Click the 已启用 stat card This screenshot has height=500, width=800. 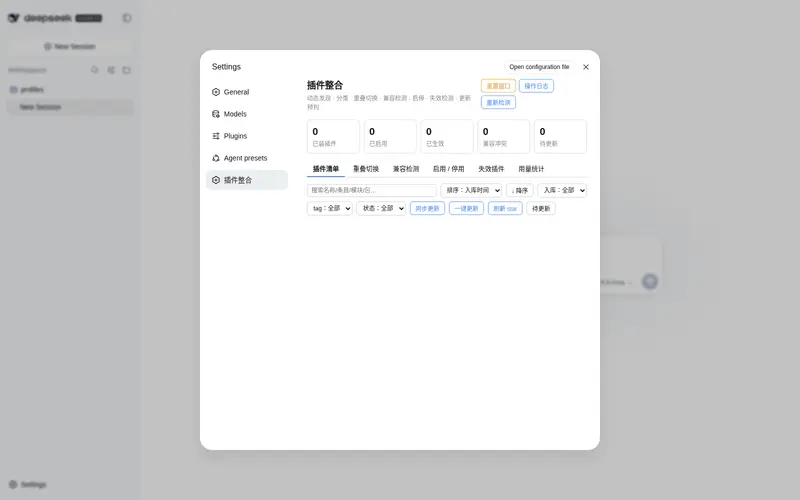[390, 136]
